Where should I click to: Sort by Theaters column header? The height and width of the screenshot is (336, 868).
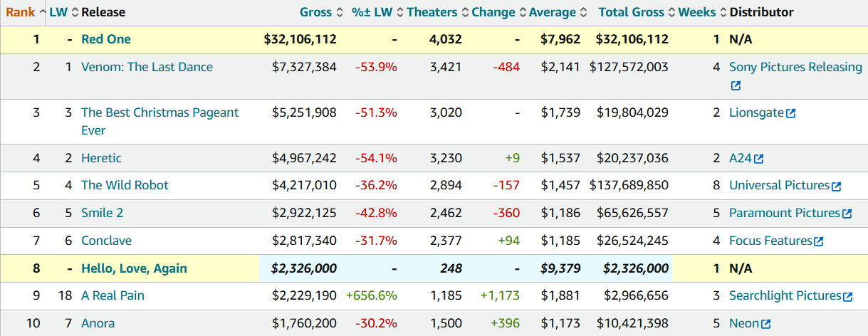coord(432,12)
